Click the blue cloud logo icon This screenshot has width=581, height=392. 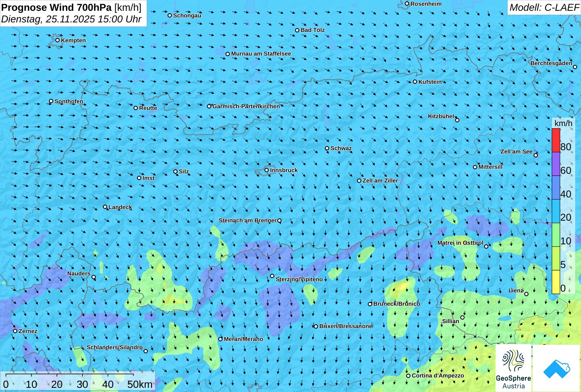tap(557, 368)
